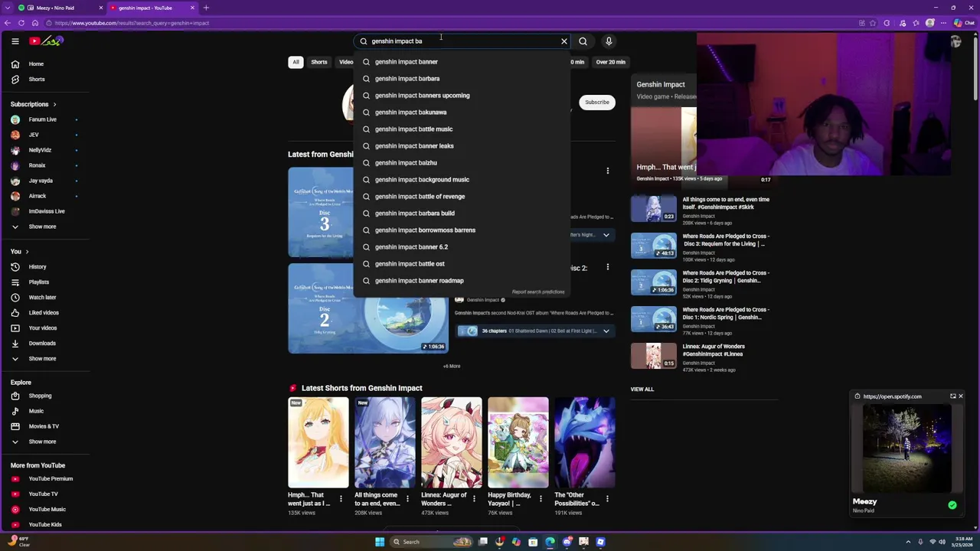Open browser tab search dropdown
Screen dimensions: 980x551
click(x=7, y=8)
